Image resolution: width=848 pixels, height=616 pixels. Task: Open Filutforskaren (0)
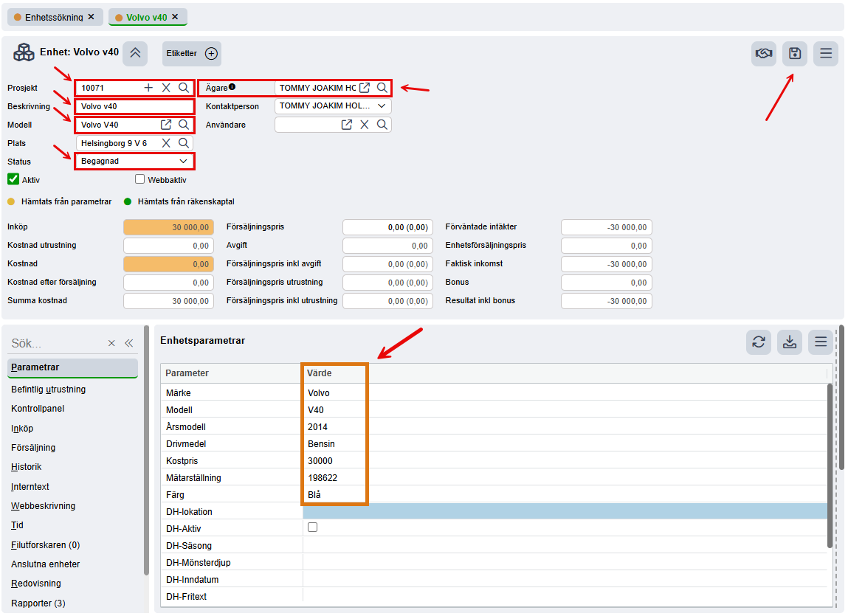click(x=46, y=544)
